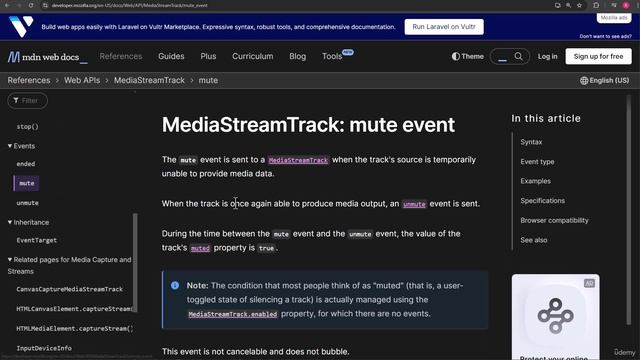The width and height of the screenshot is (640, 360).
Task: Jump to Examples in article contents
Action: [x=536, y=181]
